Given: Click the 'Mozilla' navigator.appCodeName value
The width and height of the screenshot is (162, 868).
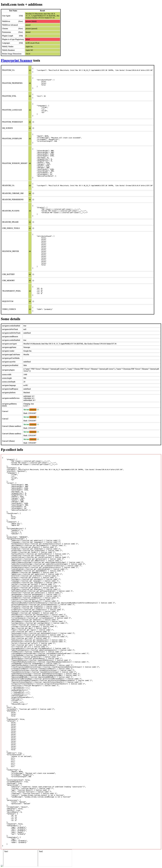Looking at the screenshot, I should tap(26, 355).
